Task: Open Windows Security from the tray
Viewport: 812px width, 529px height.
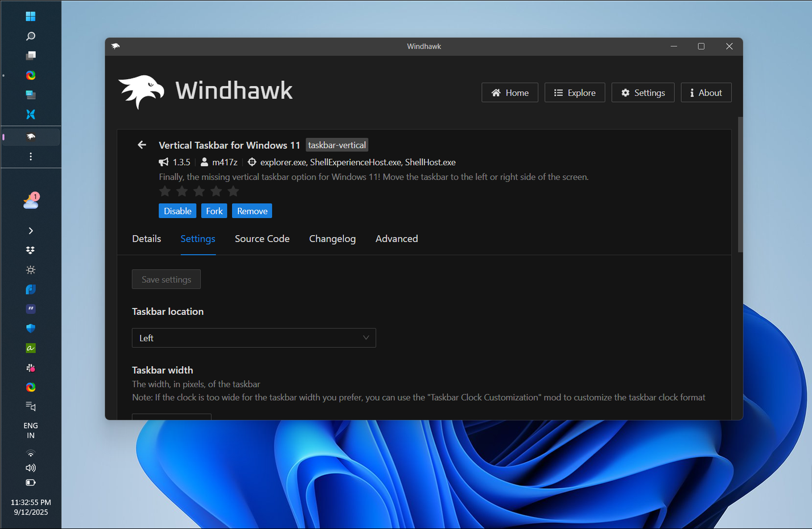Action: [x=30, y=328]
